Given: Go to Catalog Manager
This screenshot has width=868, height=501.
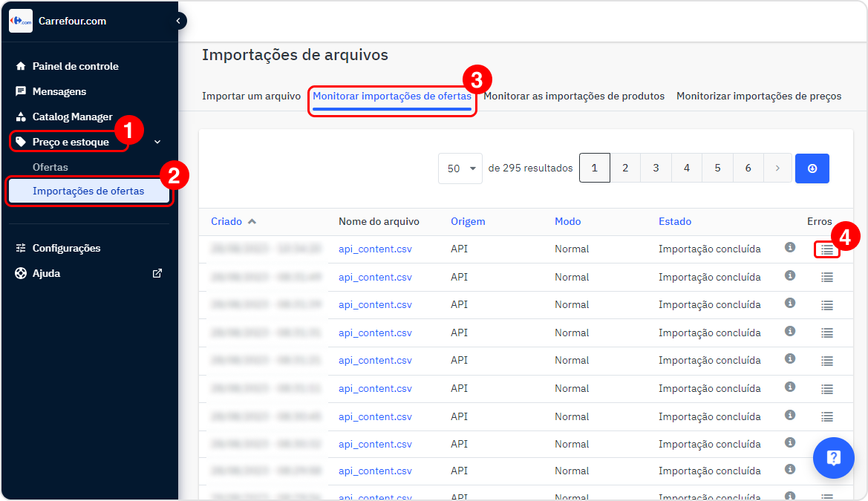Looking at the screenshot, I should coord(72,117).
